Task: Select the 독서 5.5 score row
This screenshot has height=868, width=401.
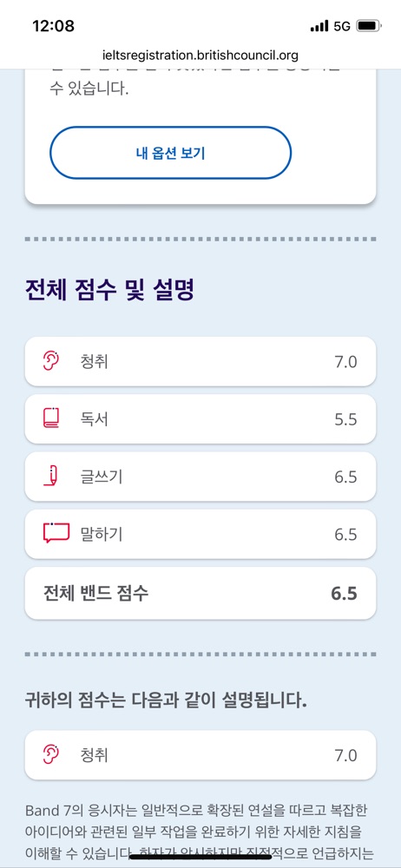Action: click(x=200, y=418)
